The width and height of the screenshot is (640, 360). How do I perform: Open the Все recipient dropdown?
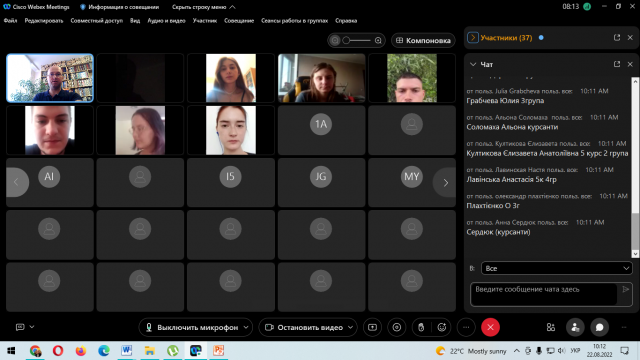[557, 268]
